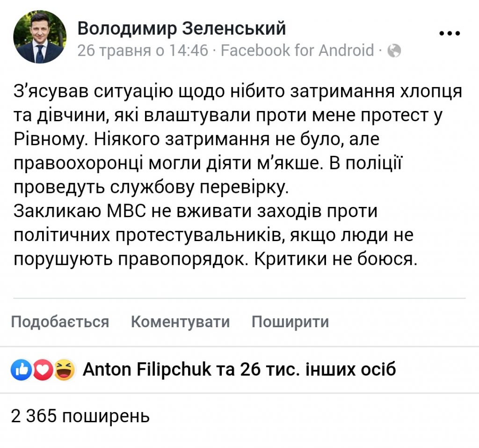This screenshot has width=479, height=448.
Task: Tap Коментувати to comment
Action: (180, 322)
